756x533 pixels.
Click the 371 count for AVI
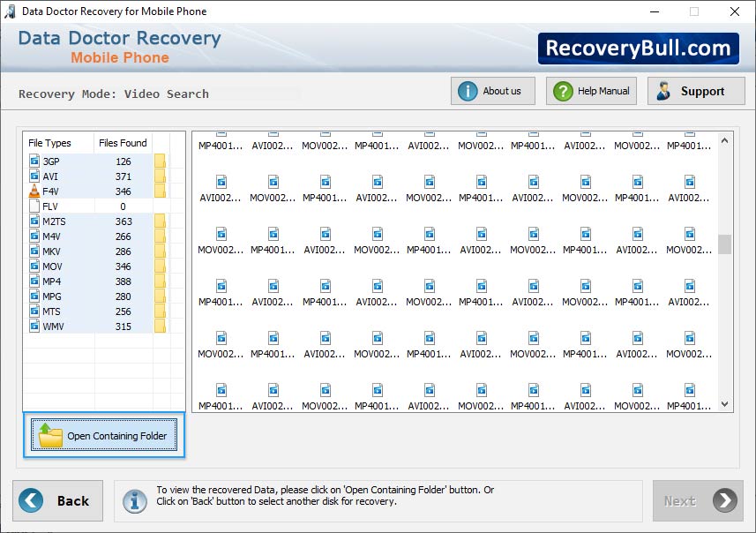(x=123, y=176)
